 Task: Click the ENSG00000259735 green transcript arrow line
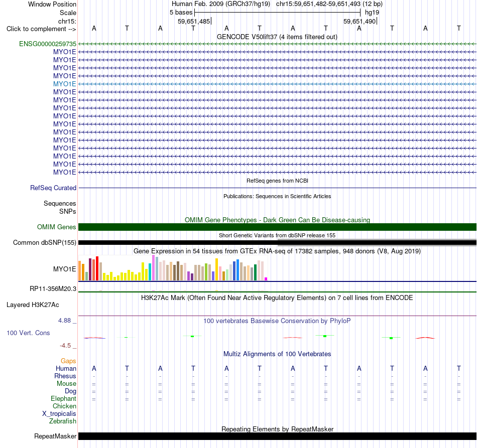pyautogui.click(x=277, y=44)
